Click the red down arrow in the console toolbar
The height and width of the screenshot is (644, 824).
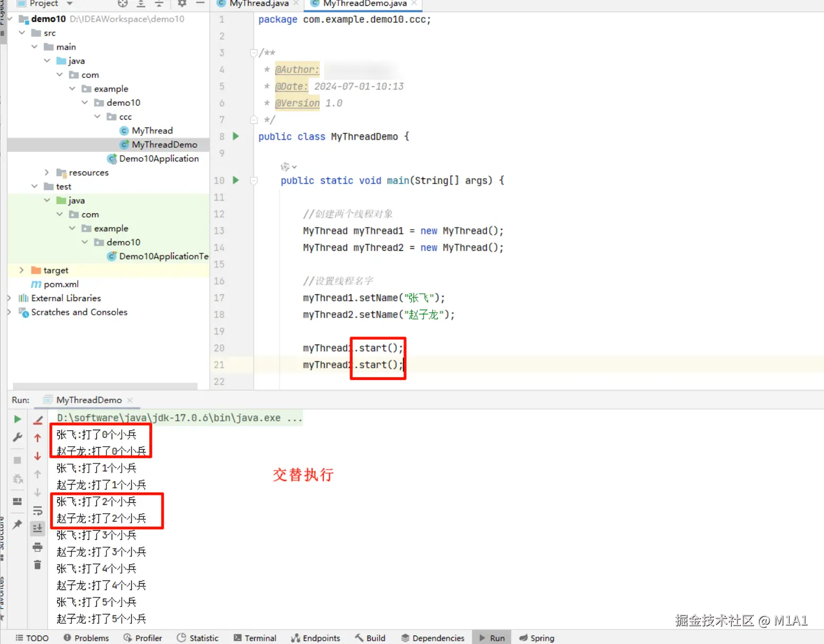(x=38, y=456)
